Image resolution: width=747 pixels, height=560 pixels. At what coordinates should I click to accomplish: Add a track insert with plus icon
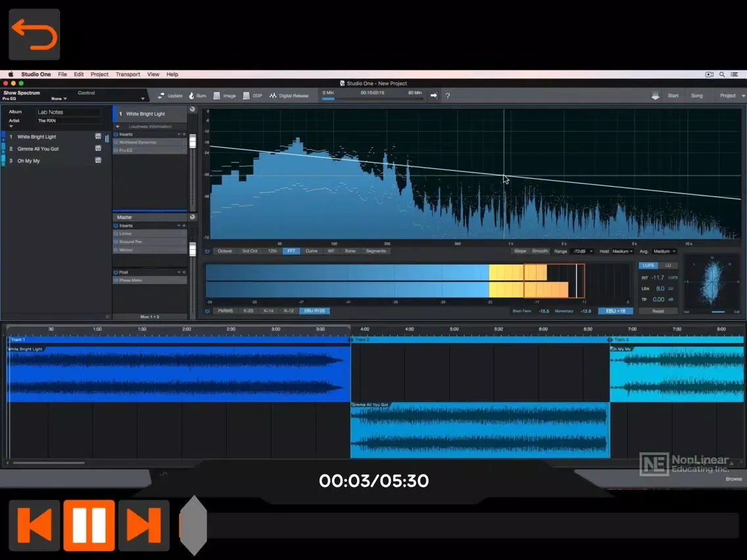[x=184, y=134]
